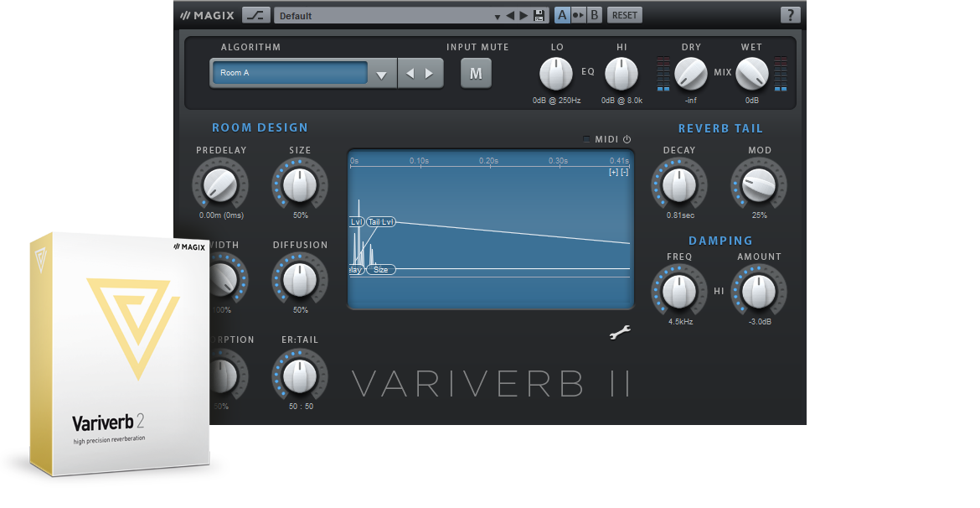Click the MIDI power icon

point(627,139)
